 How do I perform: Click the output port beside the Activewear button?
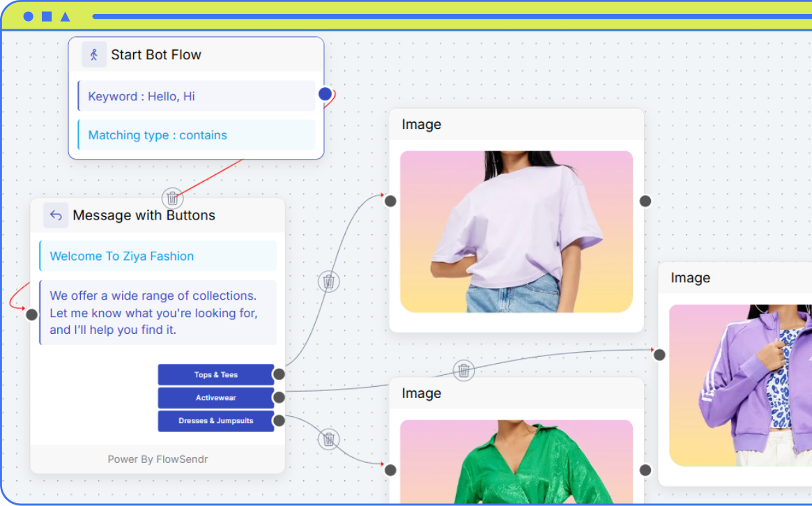pos(279,397)
